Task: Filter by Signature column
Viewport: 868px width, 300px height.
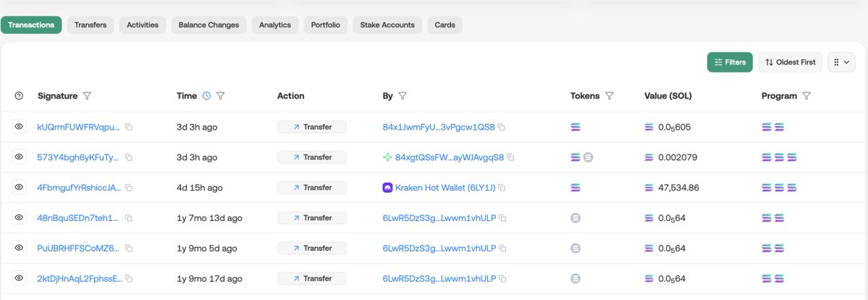Action: [87, 96]
